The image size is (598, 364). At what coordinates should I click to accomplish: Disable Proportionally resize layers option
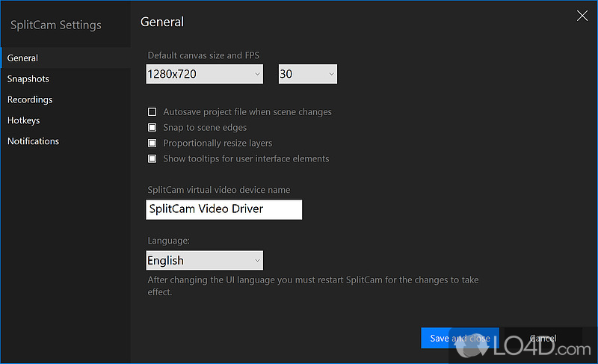point(152,143)
